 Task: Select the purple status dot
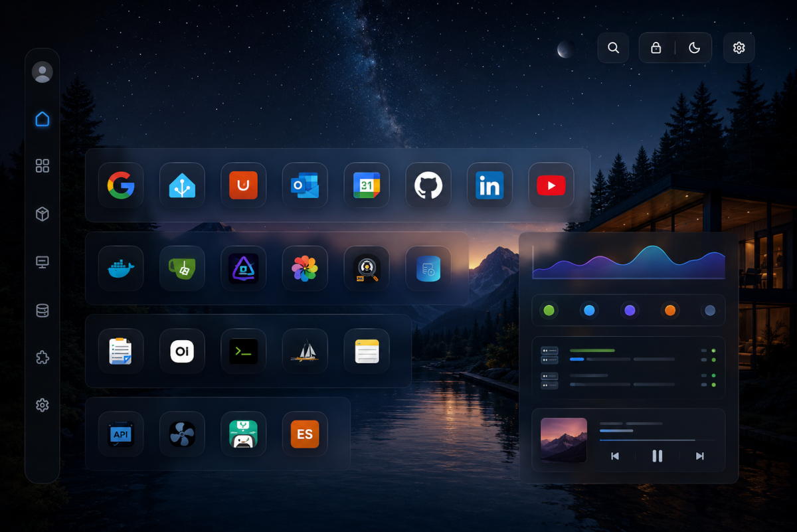pos(630,310)
